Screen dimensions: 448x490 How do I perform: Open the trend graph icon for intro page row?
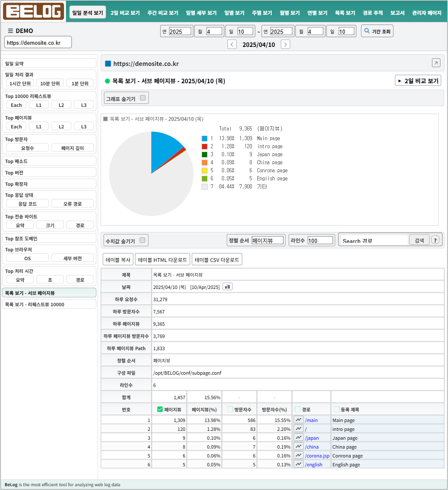(x=298, y=429)
